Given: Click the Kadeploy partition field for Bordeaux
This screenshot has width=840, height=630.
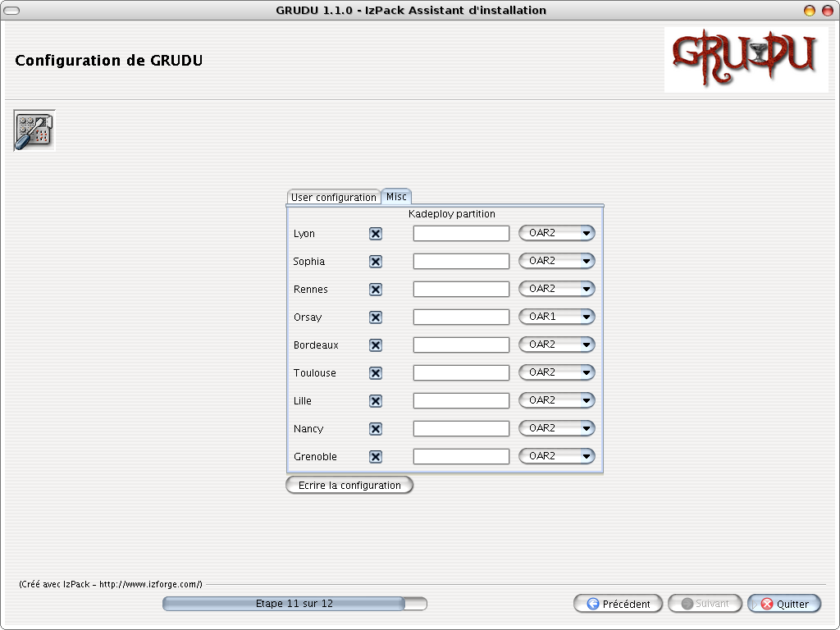Looking at the screenshot, I should pyautogui.click(x=461, y=345).
